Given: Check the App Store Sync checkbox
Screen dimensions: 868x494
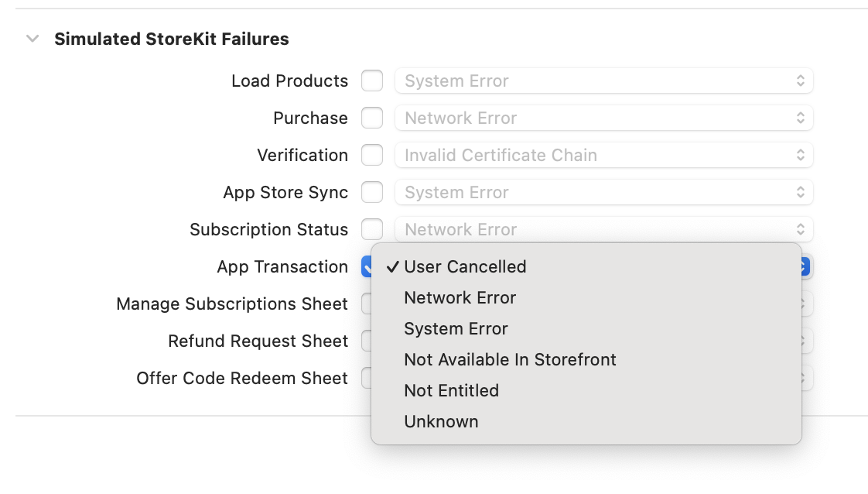Looking at the screenshot, I should pos(372,192).
